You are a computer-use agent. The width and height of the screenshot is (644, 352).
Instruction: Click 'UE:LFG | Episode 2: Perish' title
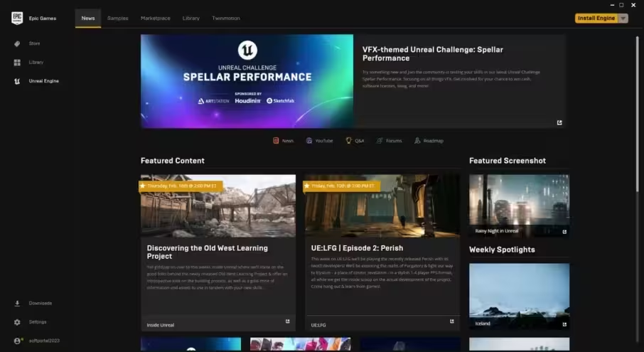(357, 248)
